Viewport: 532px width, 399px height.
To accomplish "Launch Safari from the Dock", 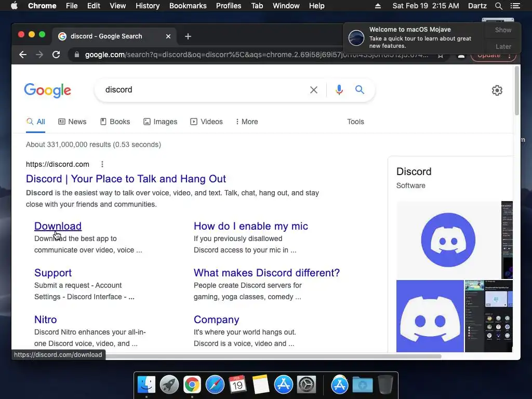I will click(x=215, y=385).
